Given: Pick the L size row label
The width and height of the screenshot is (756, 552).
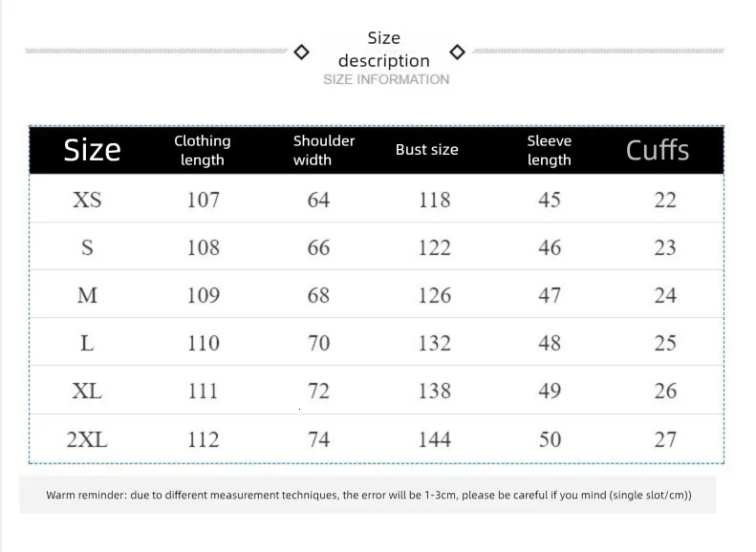Looking at the screenshot, I should pos(87,343).
